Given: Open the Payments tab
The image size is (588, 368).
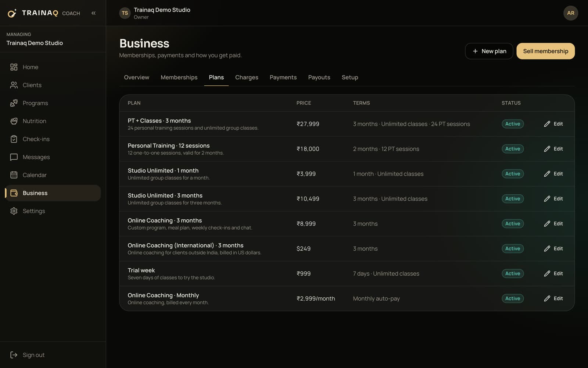Looking at the screenshot, I should (x=283, y=77).
